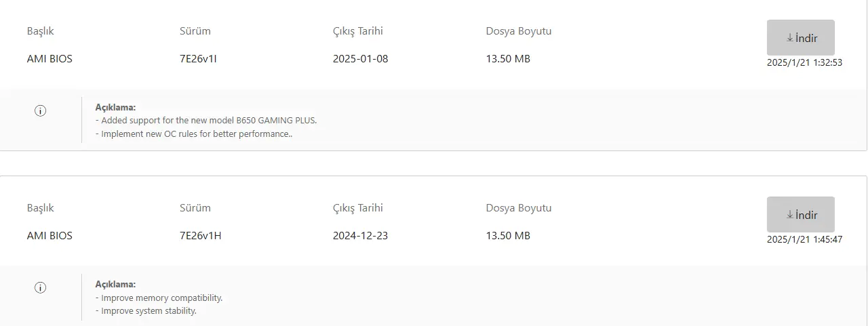This screenshot has width=868, height=326.
Task: Click the info icon beside the B650 GAMING PLUS description
Action: pyautogui.click(x=40, y=111)
